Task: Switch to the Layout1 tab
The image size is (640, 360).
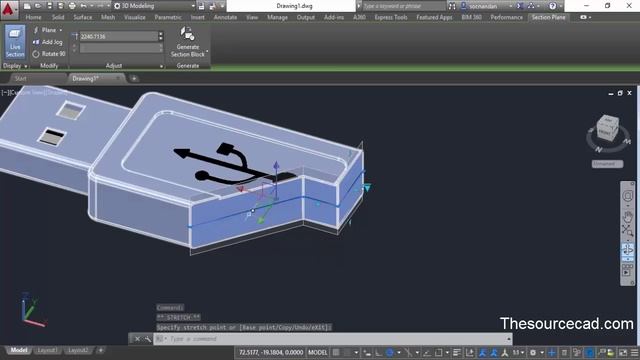Action: pyautogui.click(x=47, y=350)
